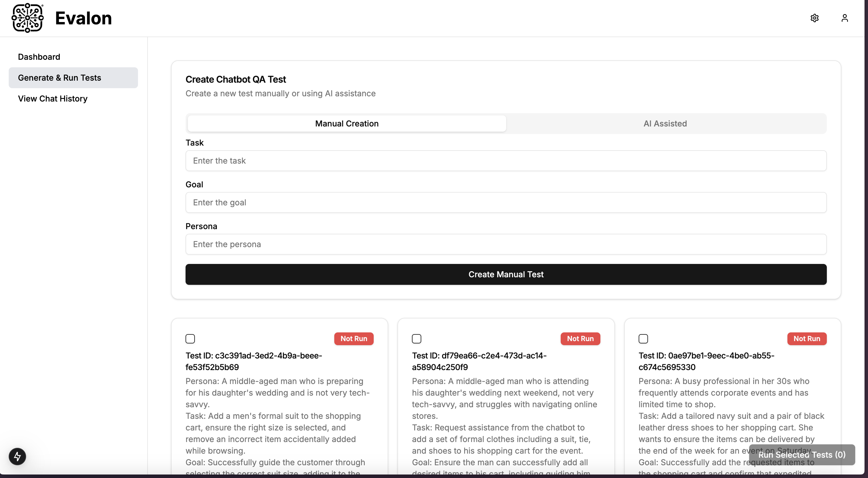This screenshot has height=478, width=868.
Task: Select checkbox for test 0ae97be1
Action: [x=643, y=338]
